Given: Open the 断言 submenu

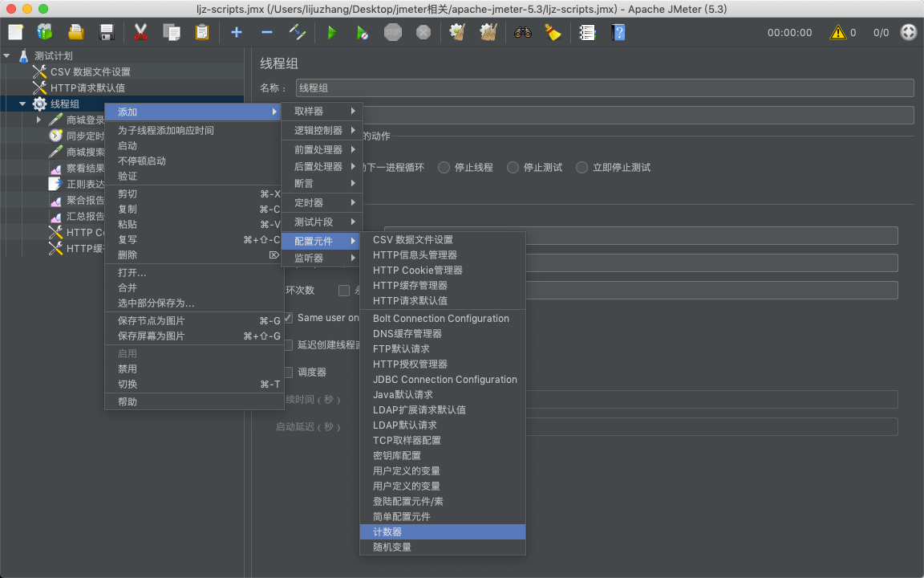Looking at the screenshot, I should (x=322, y=183).
